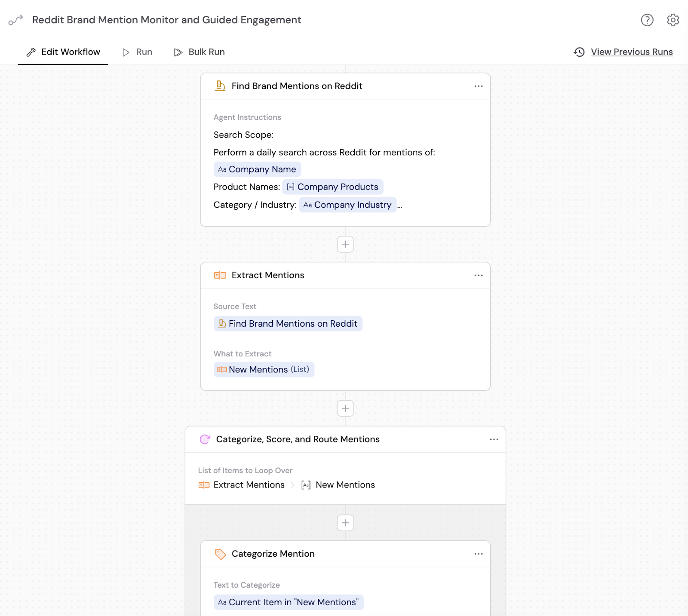Select the Company Products variable chip
This screenshot has height=616, width=688.
[333, 187]
